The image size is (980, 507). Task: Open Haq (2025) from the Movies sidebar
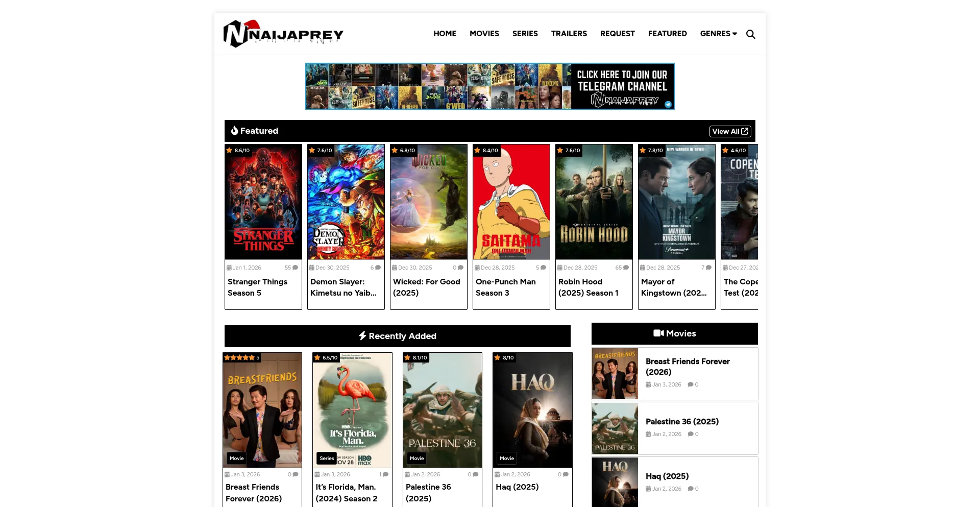point(667,476)
